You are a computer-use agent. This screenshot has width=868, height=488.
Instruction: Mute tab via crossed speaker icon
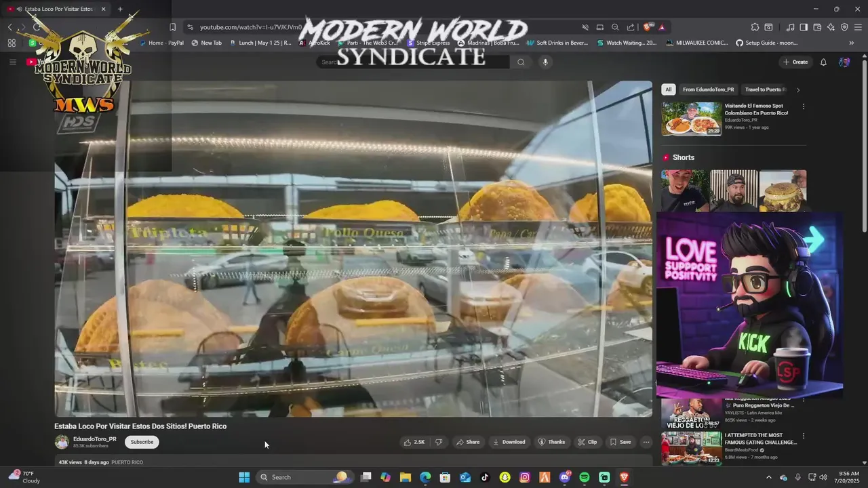point(585,27)
